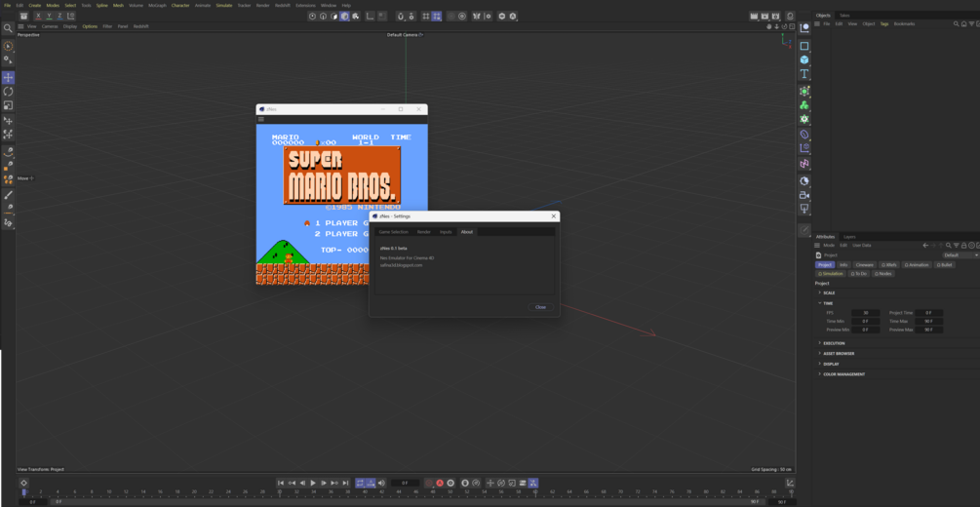Toggle loop playback mode button
This screenshot has width=980, height=507.
361,484
